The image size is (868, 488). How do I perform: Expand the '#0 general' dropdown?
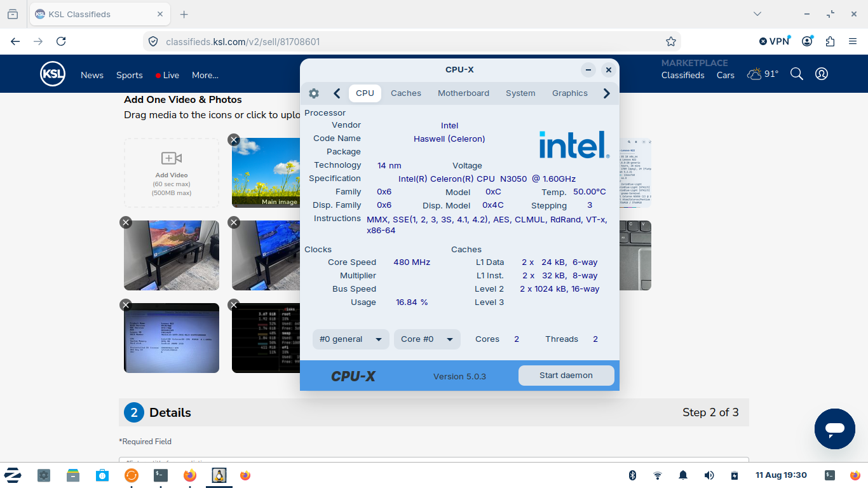(351, 339)
